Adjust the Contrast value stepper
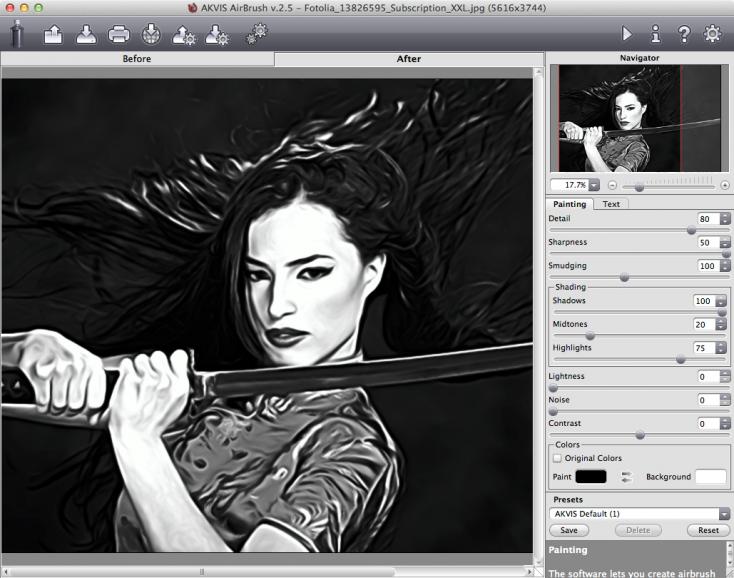 [x=725, y=424]
